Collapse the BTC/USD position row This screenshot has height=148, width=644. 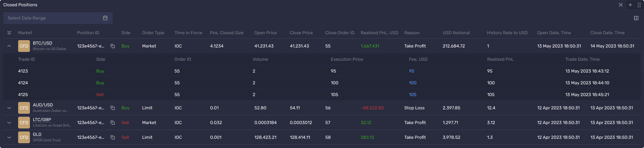9,46
